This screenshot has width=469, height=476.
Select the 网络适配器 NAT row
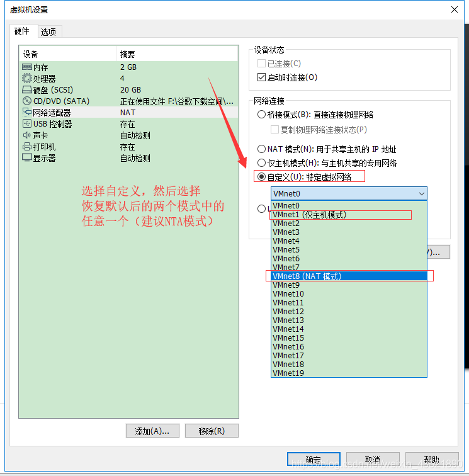(128, 112)
